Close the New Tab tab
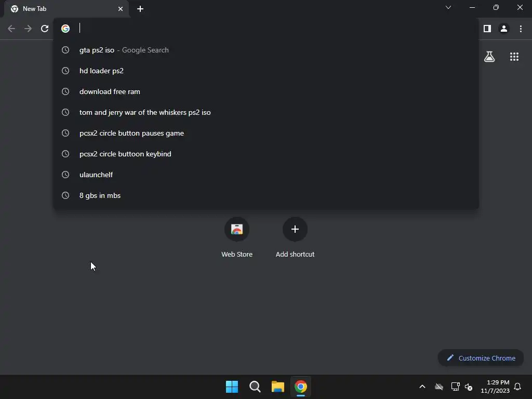 tap(121, 9)
